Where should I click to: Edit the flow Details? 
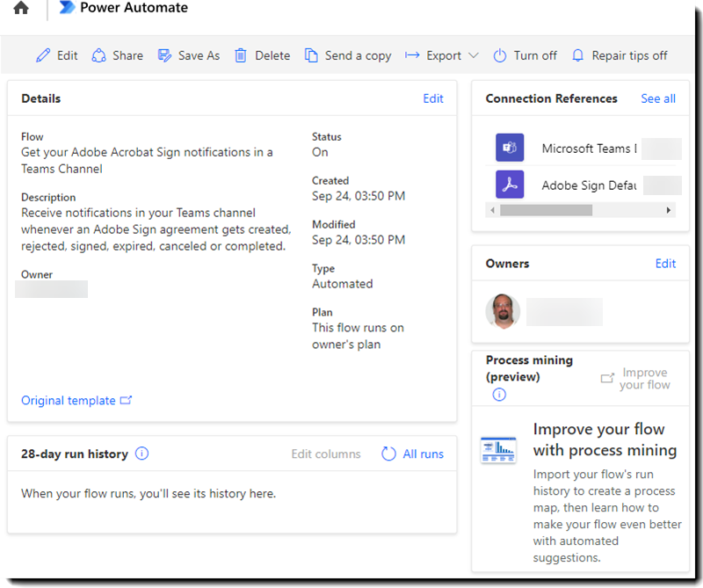pyautogui.click(x=433, y=98)
